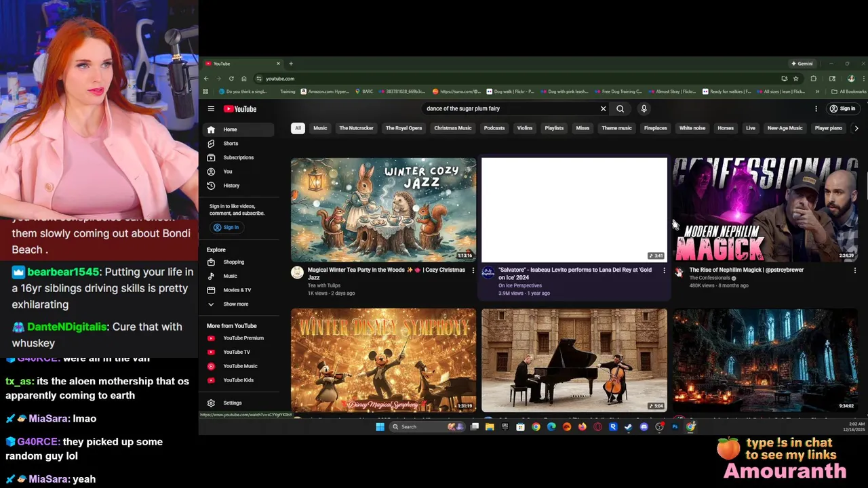Click the YouTube logo

pos(240,108)
